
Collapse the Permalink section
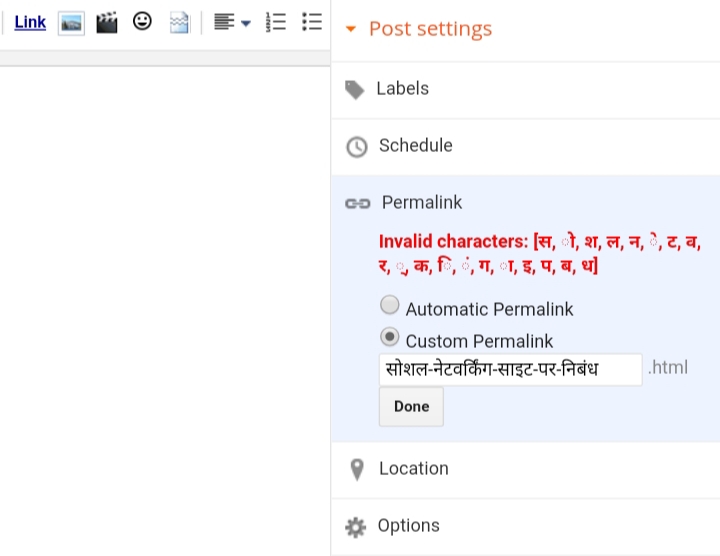pos(422,202)
